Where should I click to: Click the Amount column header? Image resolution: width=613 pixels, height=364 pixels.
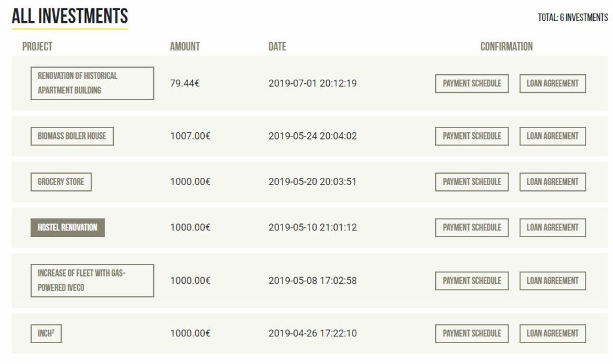point(185,47)
